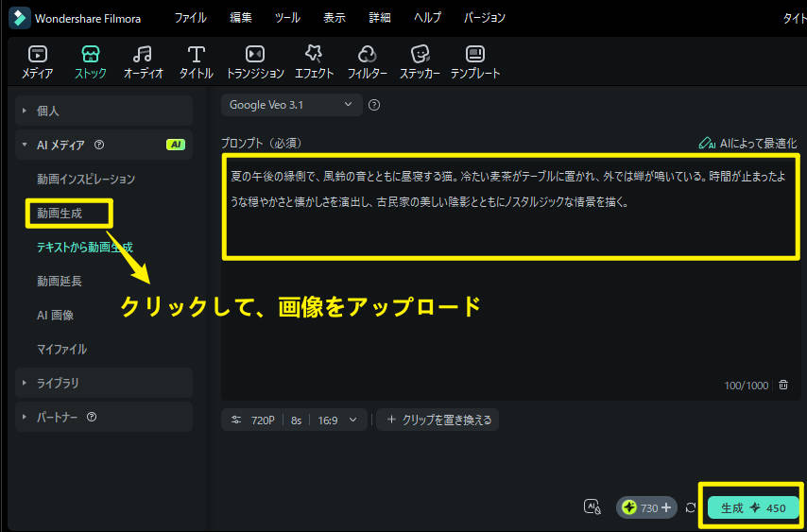Add credits using the plus beside 730
Image resolution: width=807 pixels, height=532 pixels.
(x=666, y=507)
